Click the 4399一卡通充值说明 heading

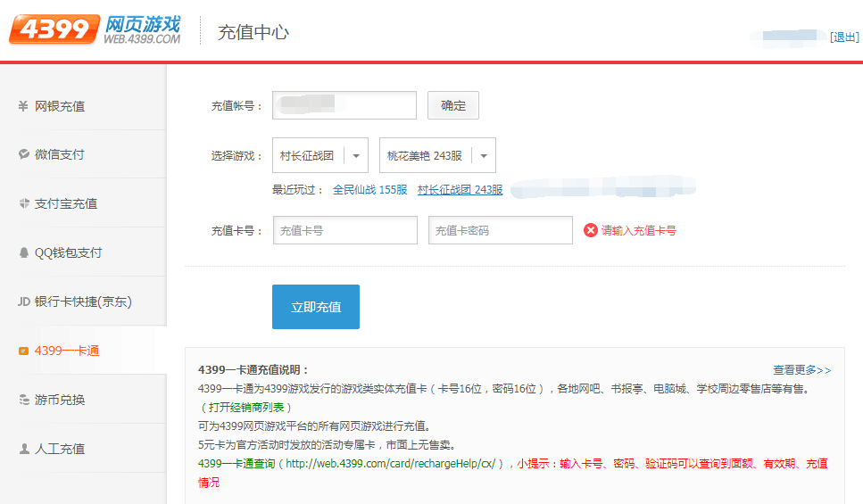click(253, 369)
